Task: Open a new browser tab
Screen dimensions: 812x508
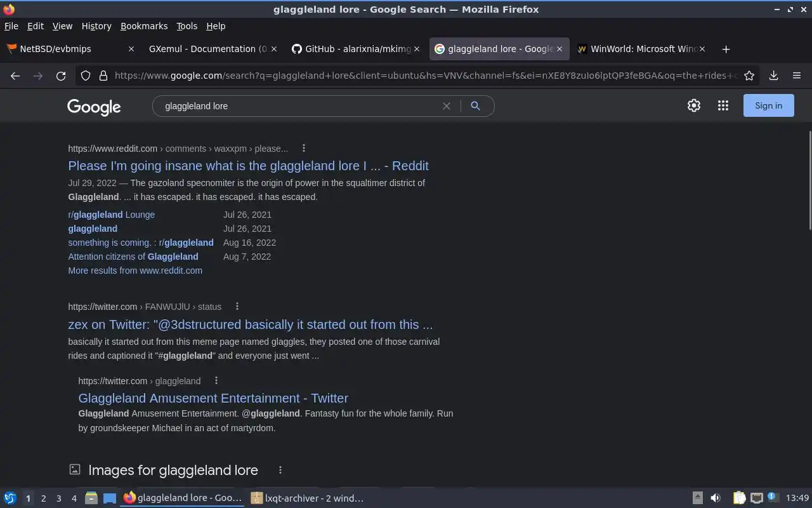Action: (726, 49)
